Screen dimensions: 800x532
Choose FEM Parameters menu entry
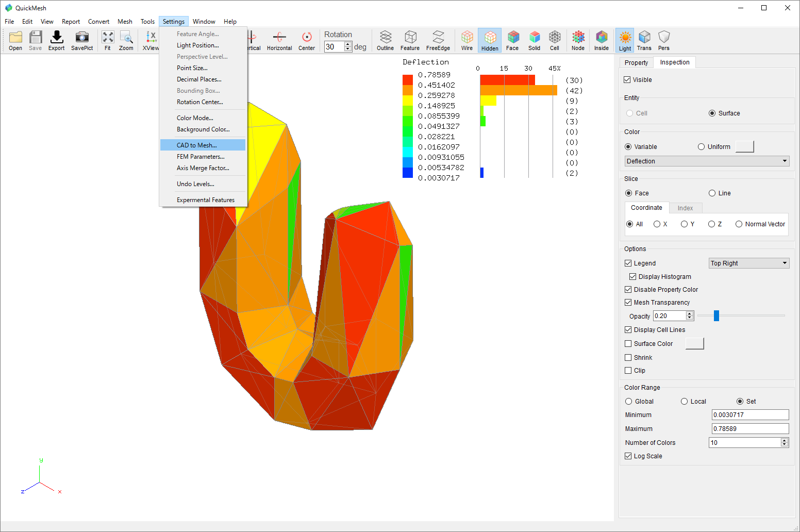click(x=203, y=156)
